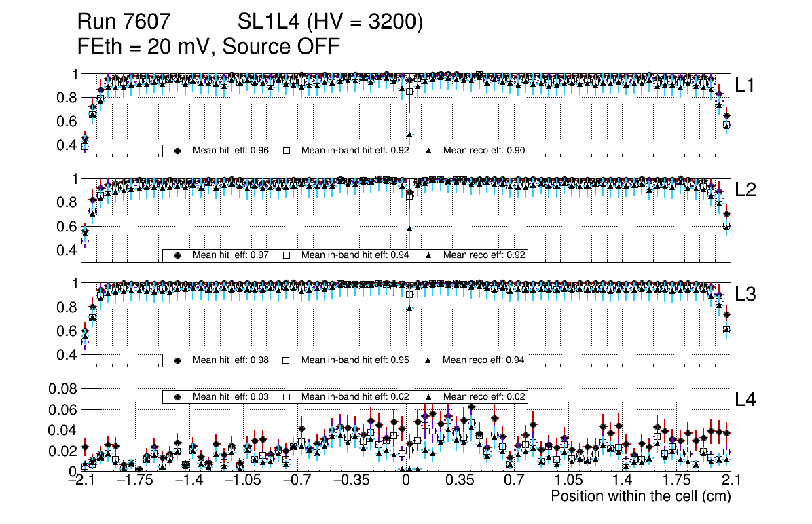Click the open square marker in L2 legend
Image resolution: width=812 pixels, height=524 pixels.
tap(287, 255)
